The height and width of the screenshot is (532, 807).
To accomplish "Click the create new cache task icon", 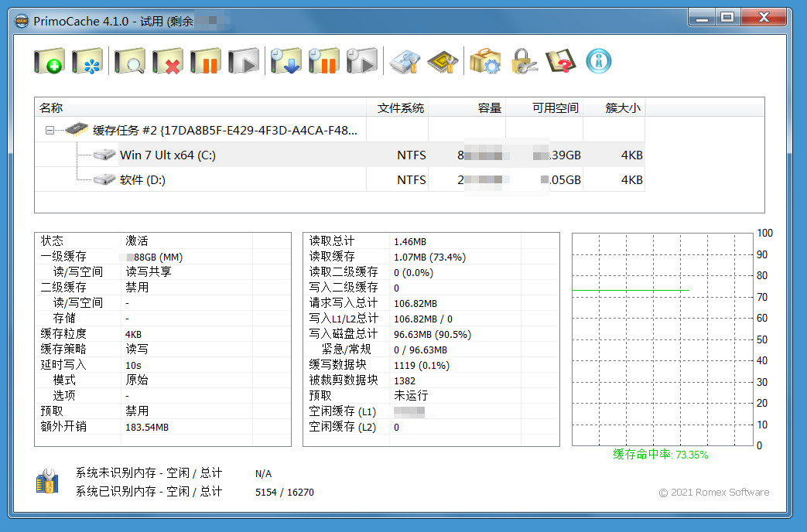I will point(50,61).
